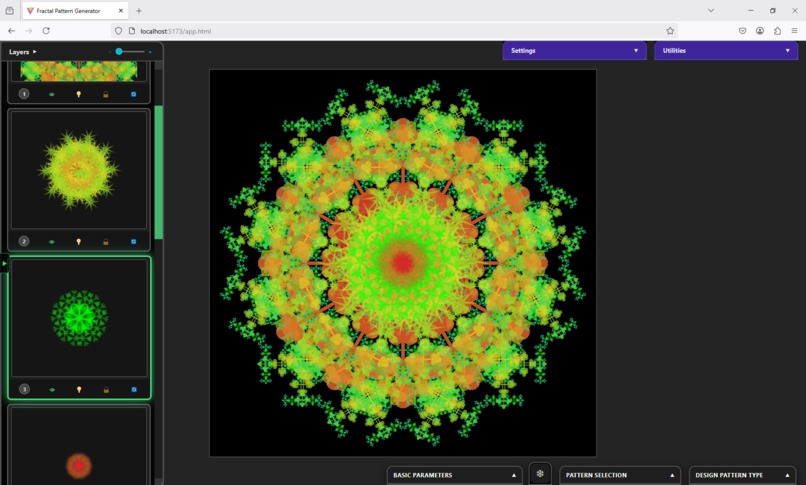Image resolution: width=806 pixels, height=485 pixels.
Task: Select the Fractal Pattern Generator tab
Action: coord(75,10)
